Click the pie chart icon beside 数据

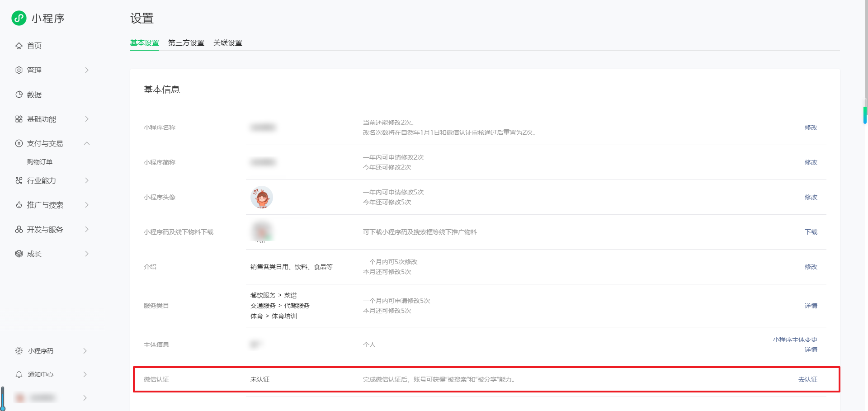(x=19, y=94)
